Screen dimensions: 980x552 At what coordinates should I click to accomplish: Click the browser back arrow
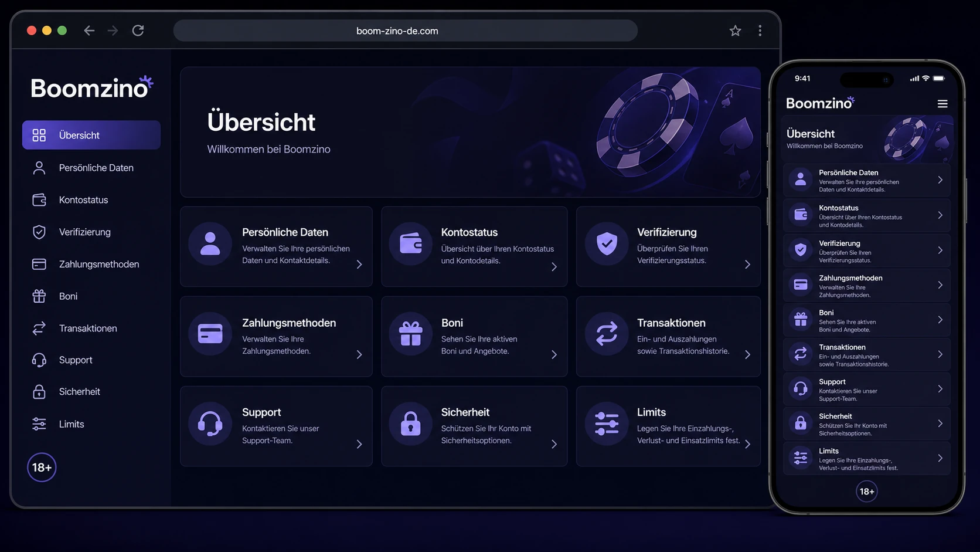pos(89,31)
